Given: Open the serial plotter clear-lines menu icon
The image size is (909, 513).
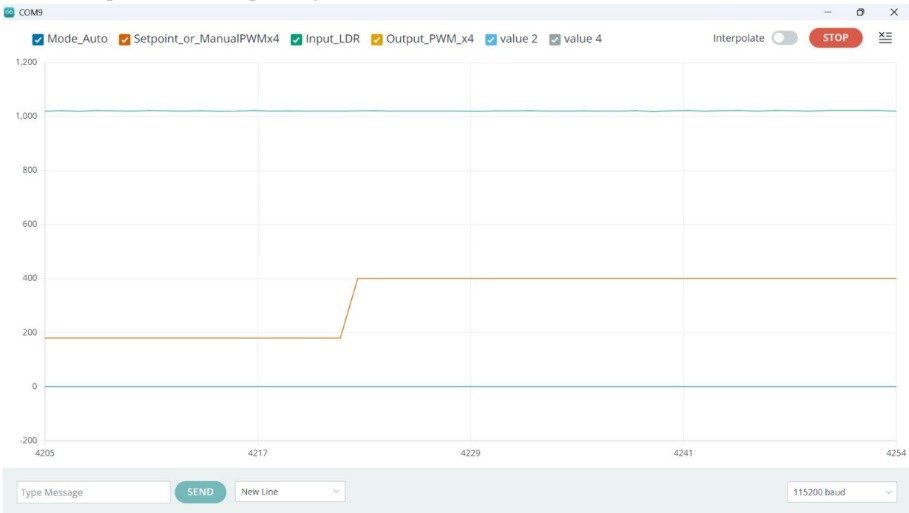Looking at the screenshot, I should point(885,38).
